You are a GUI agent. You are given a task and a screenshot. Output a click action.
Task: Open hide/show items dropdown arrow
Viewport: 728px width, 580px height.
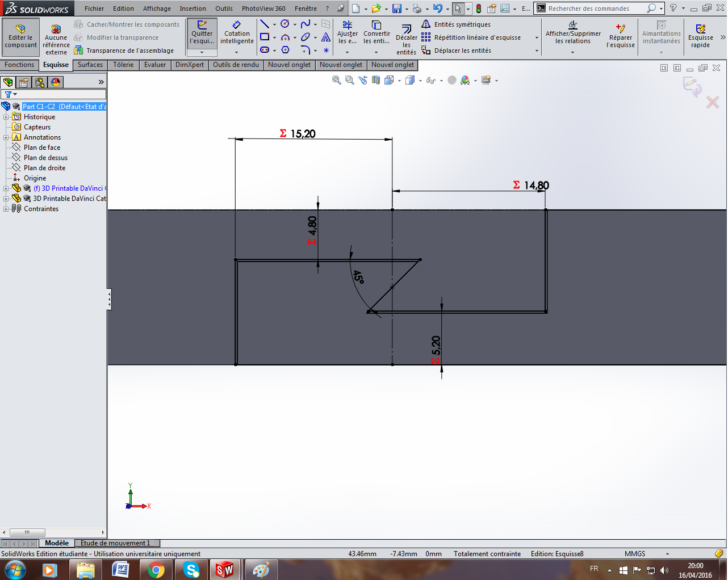point(441,81)
